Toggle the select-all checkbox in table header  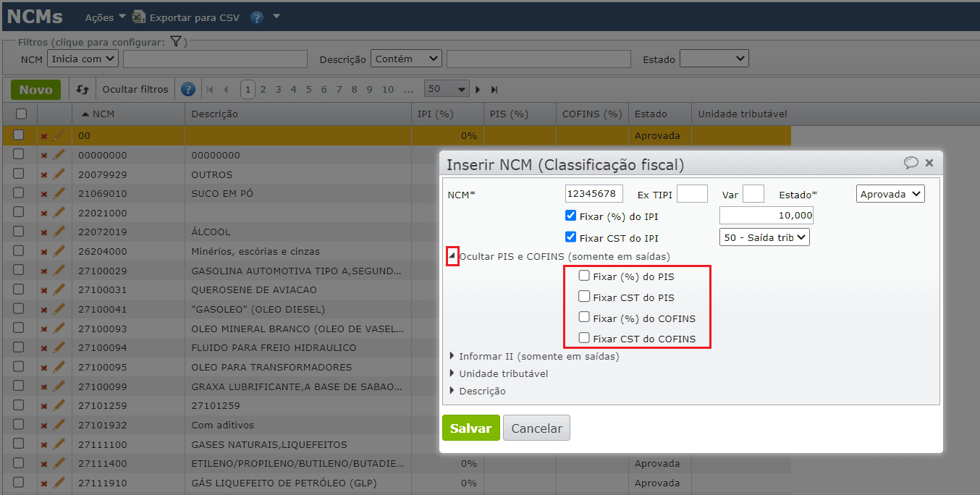pyautogui.click(x=21, y=114)
